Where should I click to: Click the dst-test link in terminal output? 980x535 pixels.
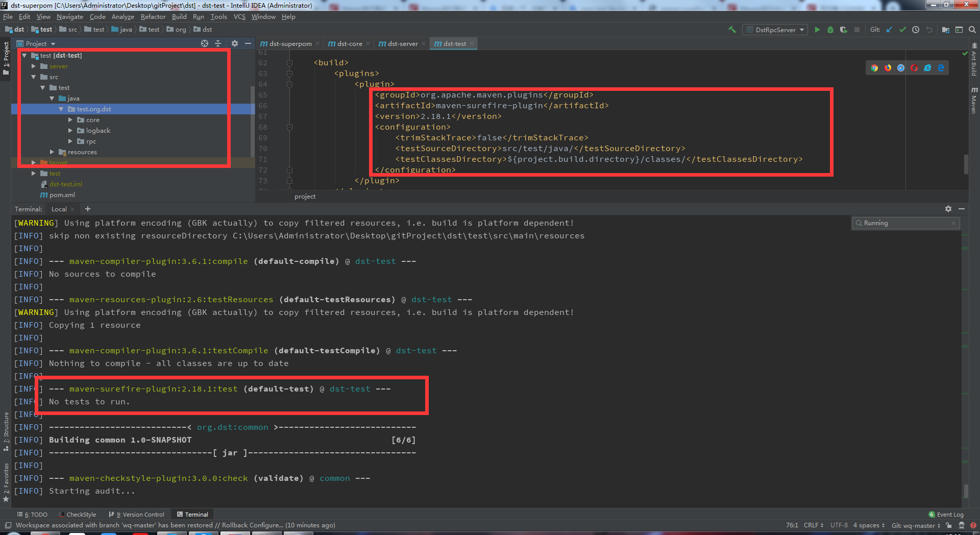click(x=350, y=388)
